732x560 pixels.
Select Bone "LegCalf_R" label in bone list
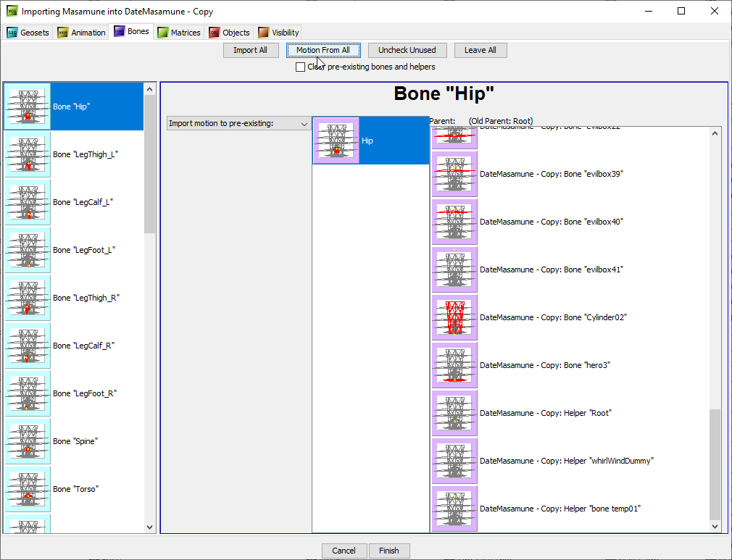(x=83, y=346)
